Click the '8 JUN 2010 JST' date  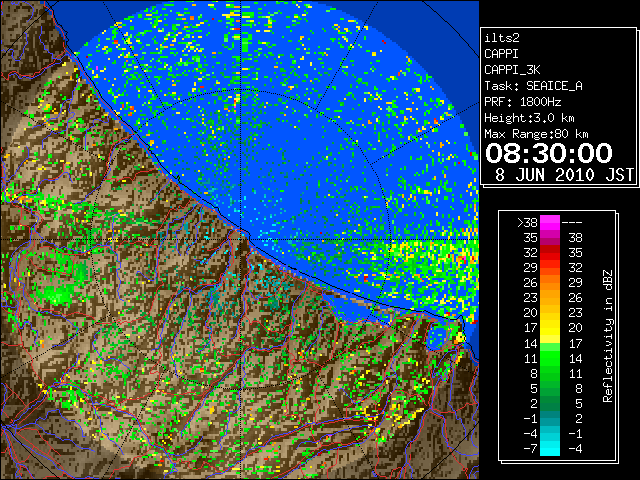[x=564, y=175]
